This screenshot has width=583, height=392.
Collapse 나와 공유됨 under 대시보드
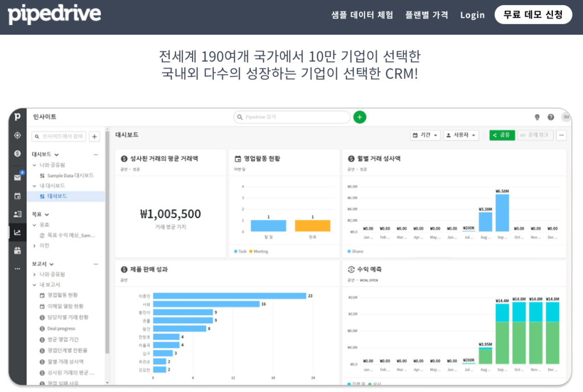click(35, 165)
